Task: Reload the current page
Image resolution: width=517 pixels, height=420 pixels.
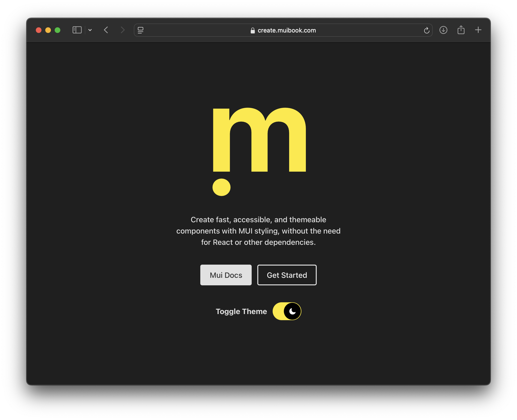Action: click(427, 30)
